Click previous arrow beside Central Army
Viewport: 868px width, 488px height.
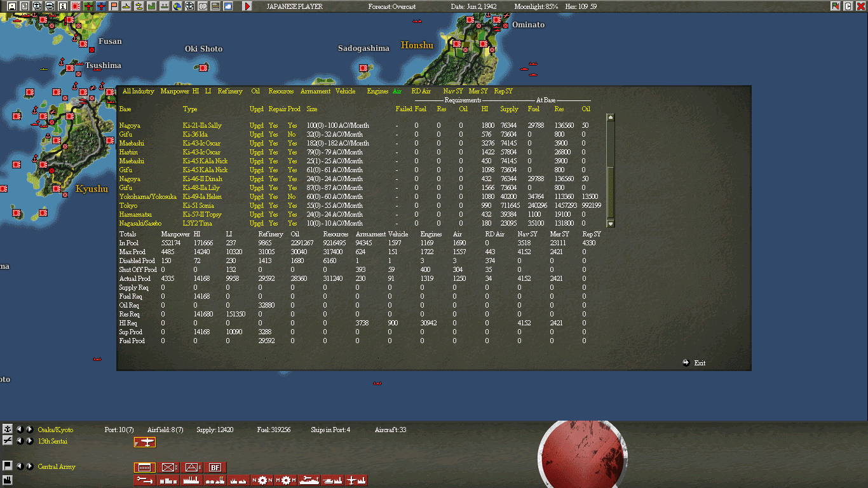click(x=19, y=466)
